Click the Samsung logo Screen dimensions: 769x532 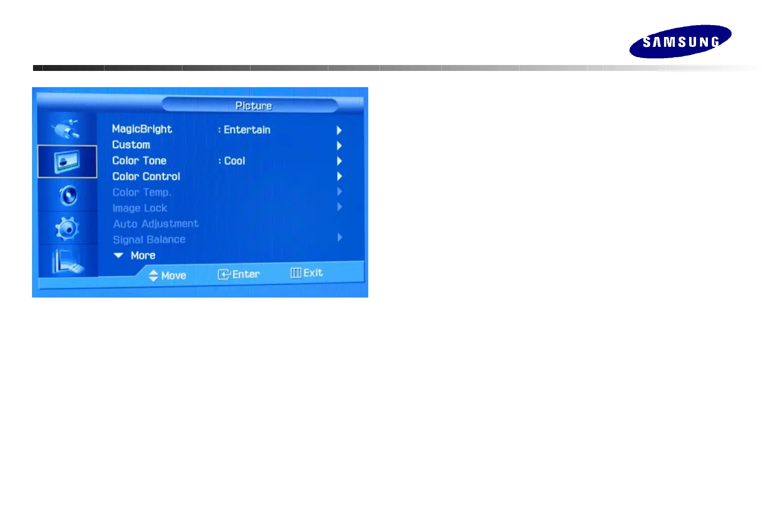pos(680,41)
